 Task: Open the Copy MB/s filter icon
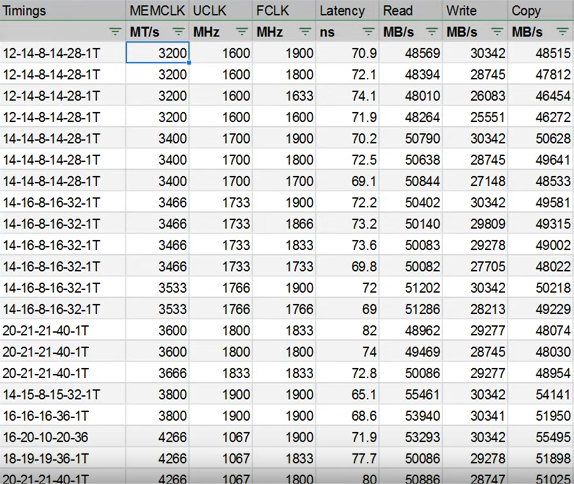(x=562, y=32)
